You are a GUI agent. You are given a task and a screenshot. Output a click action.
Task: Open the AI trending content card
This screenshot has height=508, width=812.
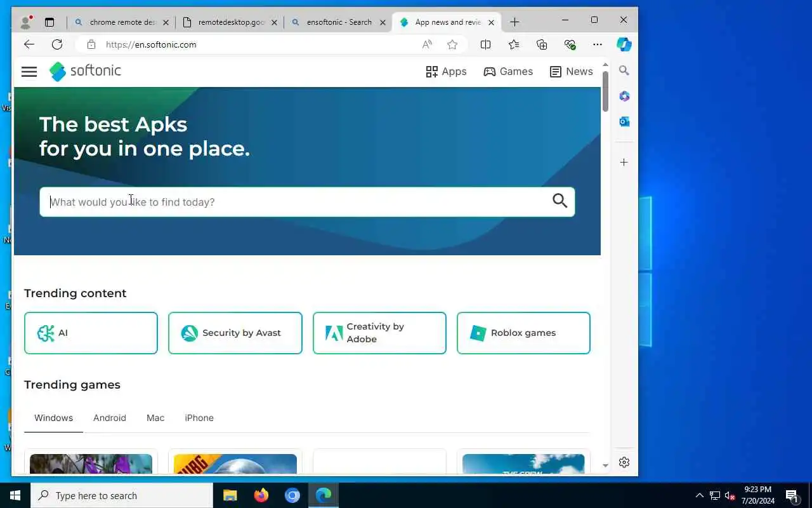(91, 333)
